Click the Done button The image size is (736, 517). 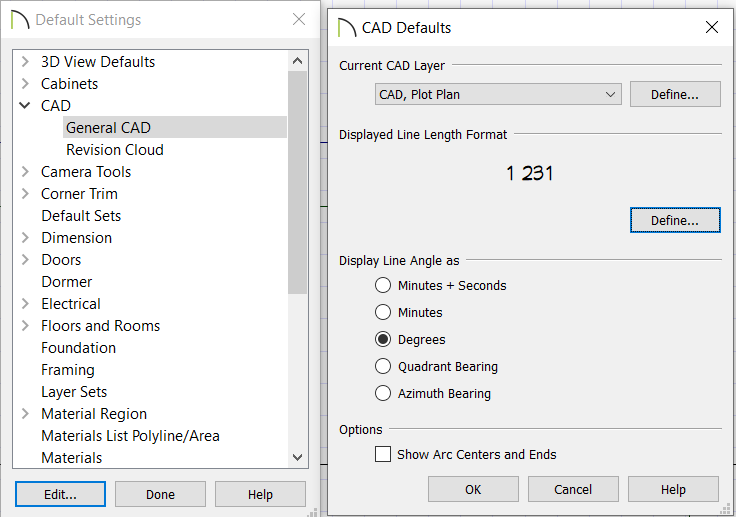[x=160, y=494]
